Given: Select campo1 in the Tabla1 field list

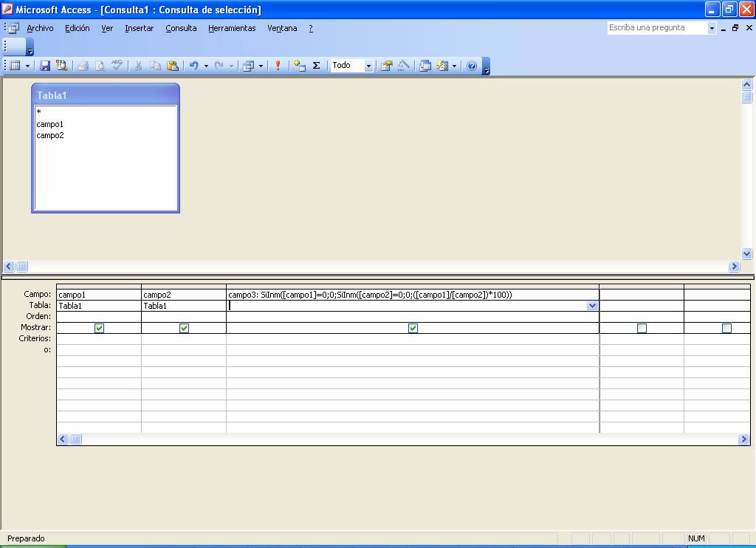Looking at the screenshot, I should tap(106, 124).
